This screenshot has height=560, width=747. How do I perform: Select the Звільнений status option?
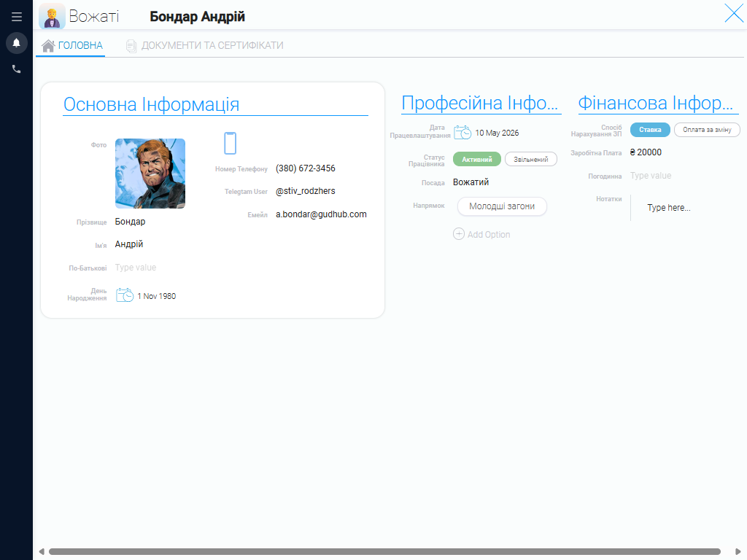tap(531, 159)
